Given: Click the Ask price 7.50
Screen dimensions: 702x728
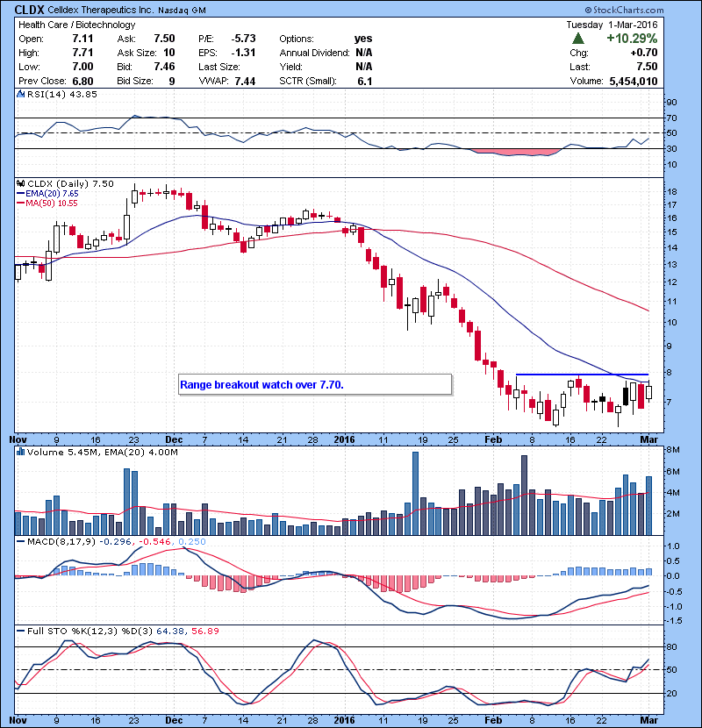Looking at the screenshot, I should (x=164, y=39).
